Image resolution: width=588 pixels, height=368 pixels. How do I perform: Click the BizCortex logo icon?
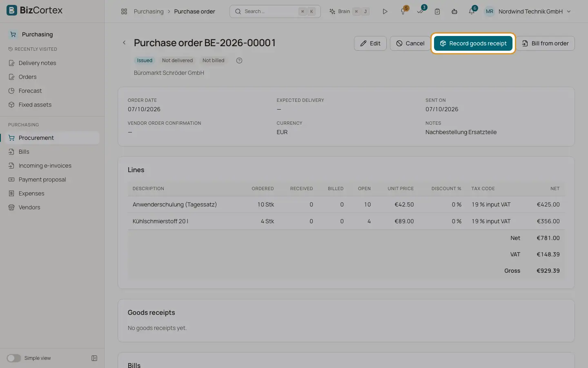(12, 10)
